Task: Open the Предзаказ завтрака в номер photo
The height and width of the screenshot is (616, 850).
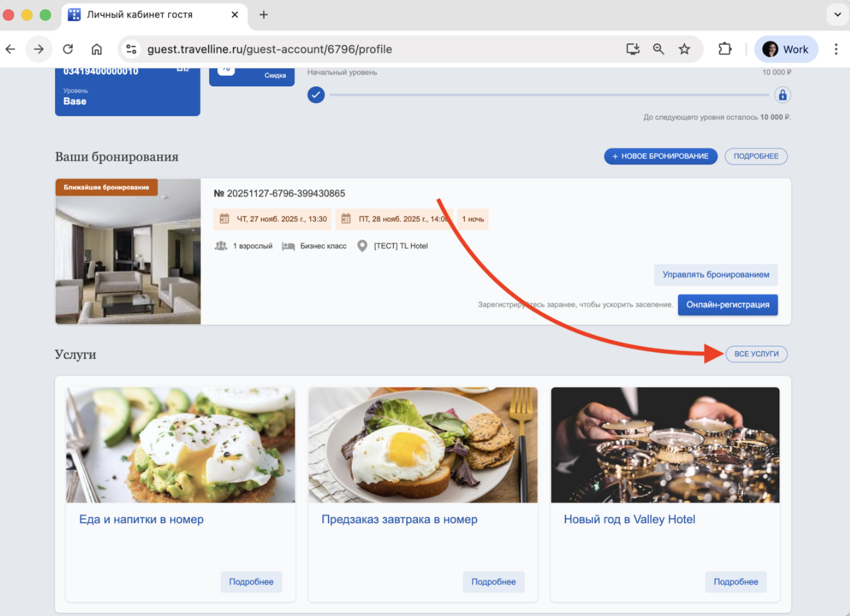Action: (423, 445)
